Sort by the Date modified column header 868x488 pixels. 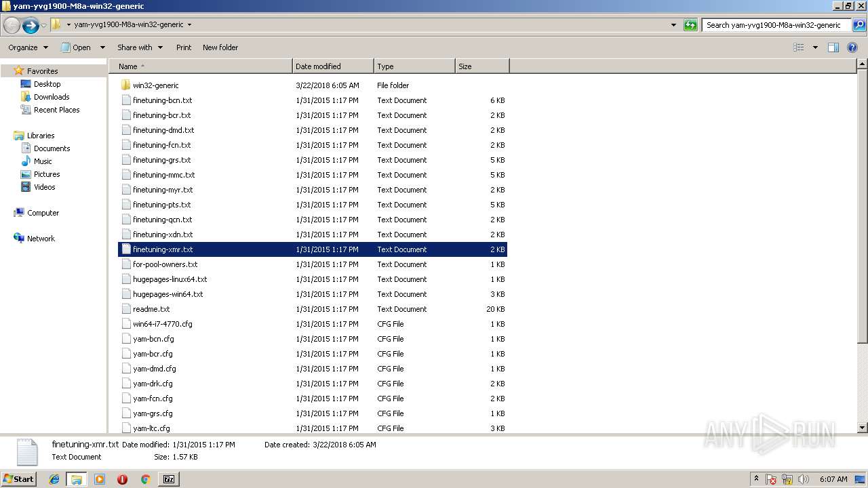click(333, 66)
